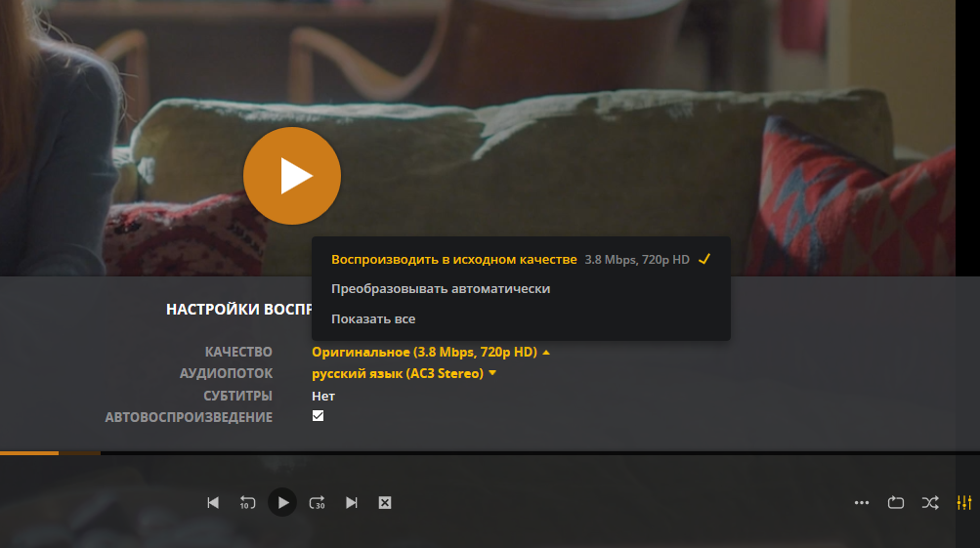Click the Субтитры value Нет
980x548 pixels.
(323, 396)
